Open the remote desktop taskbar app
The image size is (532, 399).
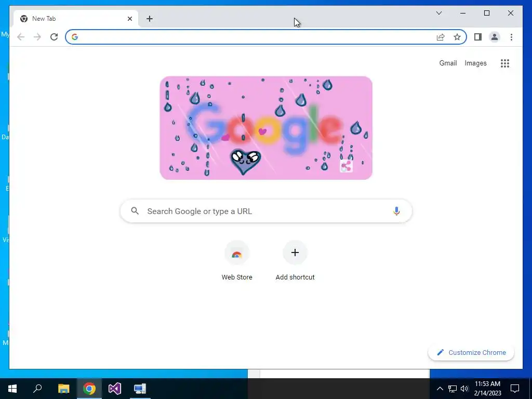click(x=140, y=389)
